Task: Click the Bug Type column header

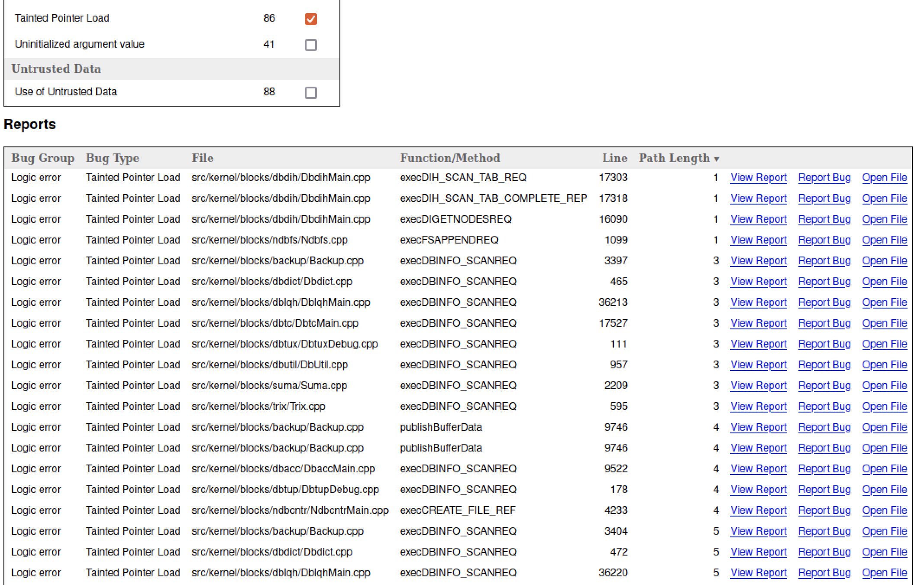Action: click(x=112, y=158)
